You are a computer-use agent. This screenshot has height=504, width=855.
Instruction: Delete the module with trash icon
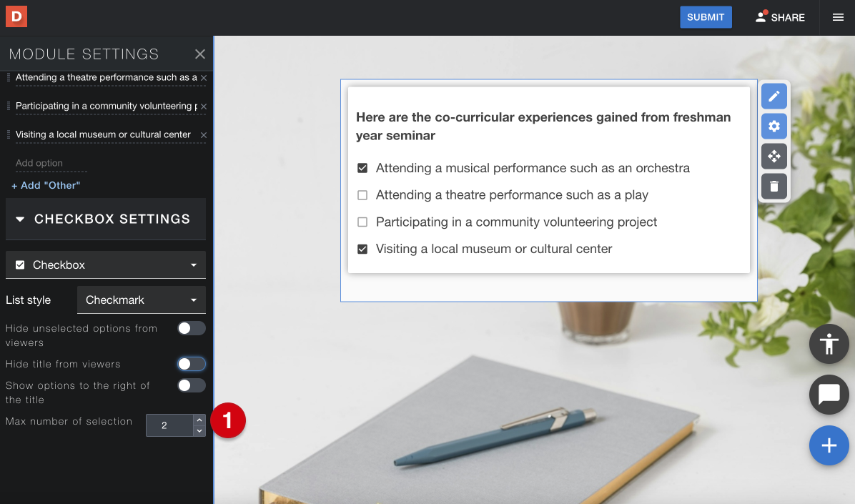click(774, 187)
